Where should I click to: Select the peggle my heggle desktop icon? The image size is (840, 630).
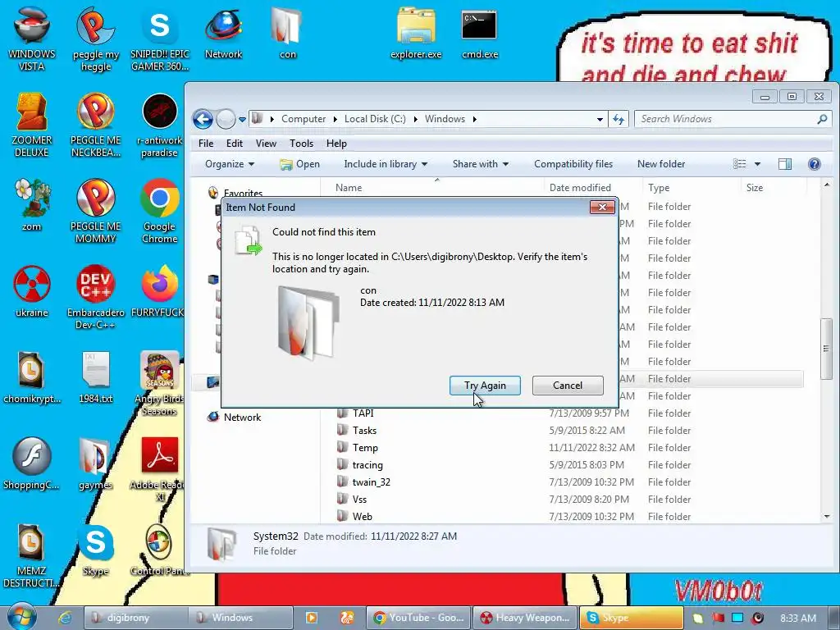click(x=95, y=39)
